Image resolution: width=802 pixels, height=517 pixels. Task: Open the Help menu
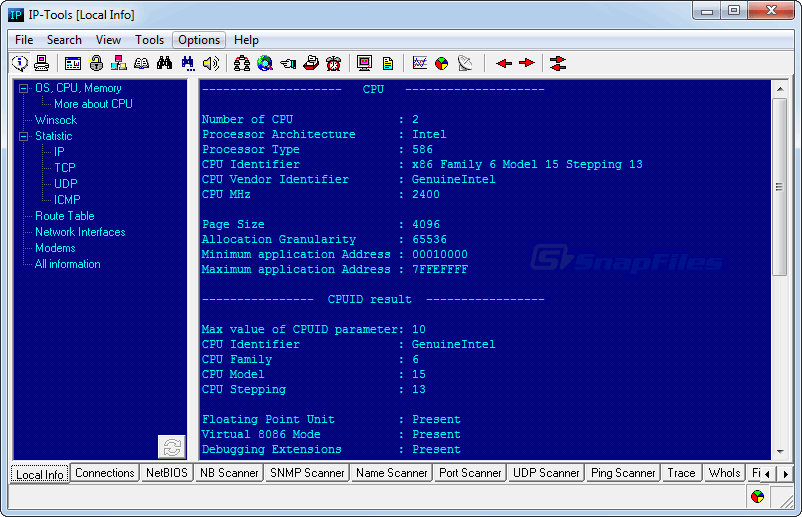(247, 40)
